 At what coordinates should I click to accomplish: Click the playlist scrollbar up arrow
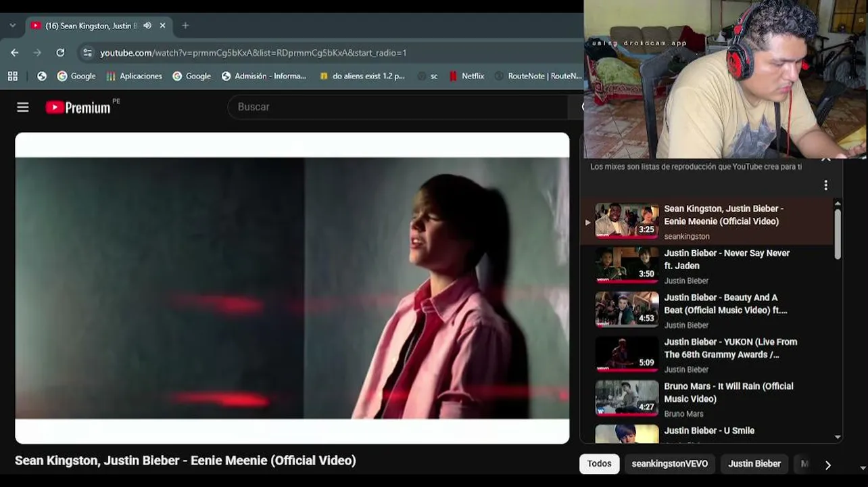(x=838, y=204)
